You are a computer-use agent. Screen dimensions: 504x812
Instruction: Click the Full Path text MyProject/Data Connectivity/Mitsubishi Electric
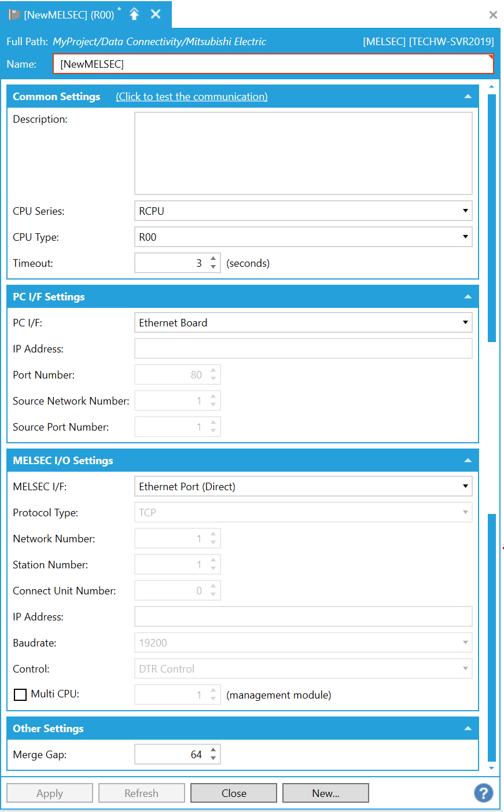pyautogui.click(x=159, y=42)
